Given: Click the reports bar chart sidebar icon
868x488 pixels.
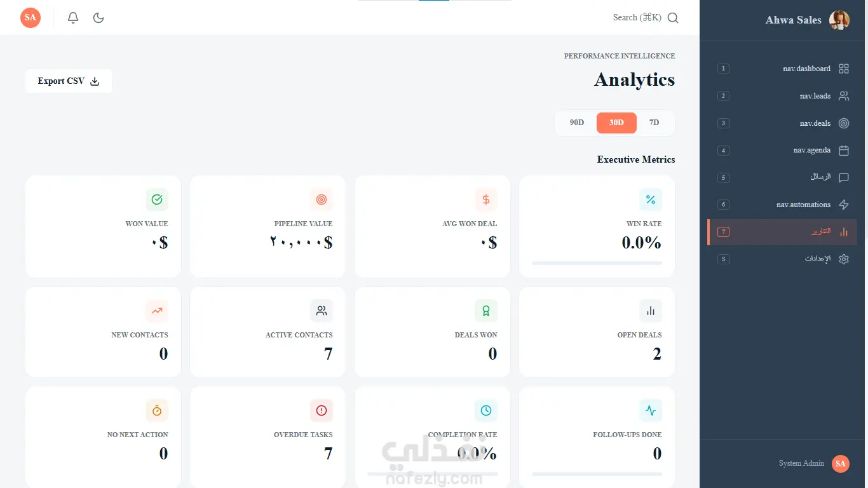Looking at the screenshot, I should point(844,232).
